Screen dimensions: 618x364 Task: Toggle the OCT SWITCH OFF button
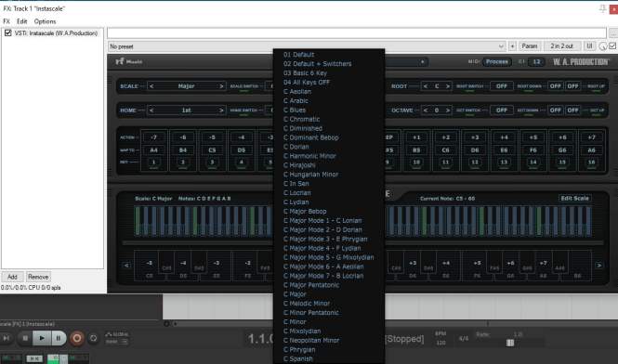(x=501, y=110)
